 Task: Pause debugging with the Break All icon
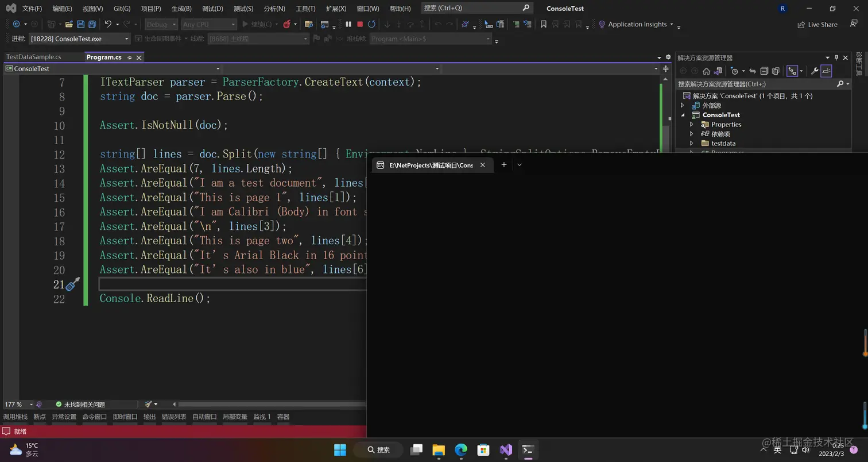tap(348, 24)
